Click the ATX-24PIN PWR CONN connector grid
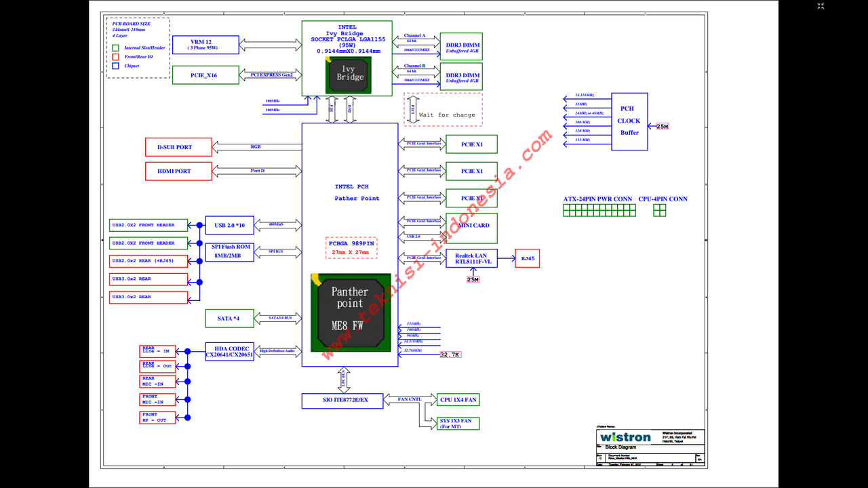 (x=599, y=210)
